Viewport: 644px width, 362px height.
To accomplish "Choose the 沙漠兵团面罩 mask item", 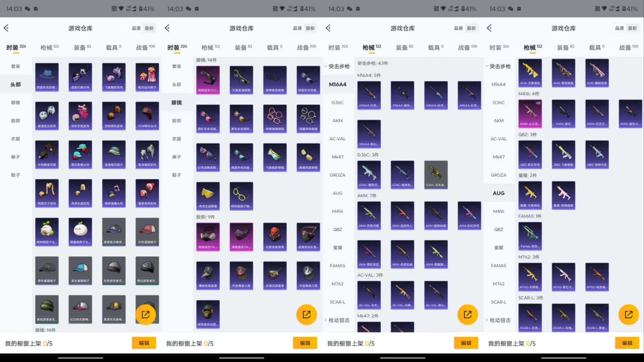I will pyautogui.click(x=275, y=276).
